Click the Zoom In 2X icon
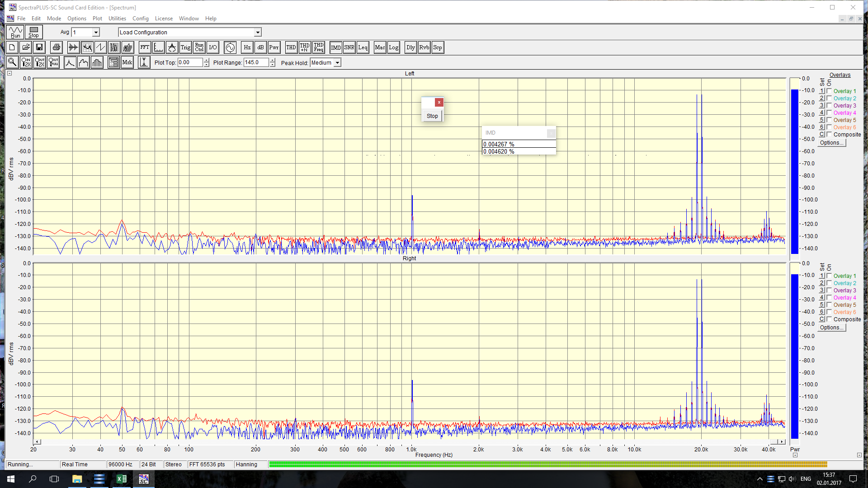 26,62
